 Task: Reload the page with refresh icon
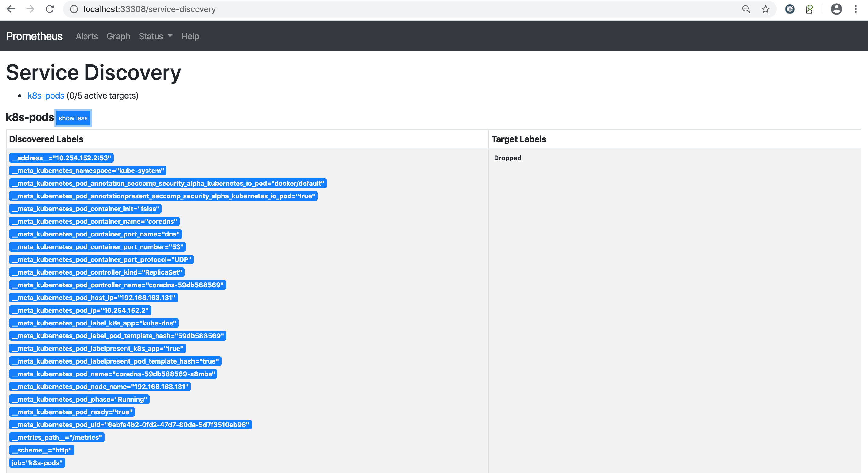coord(50,9)
